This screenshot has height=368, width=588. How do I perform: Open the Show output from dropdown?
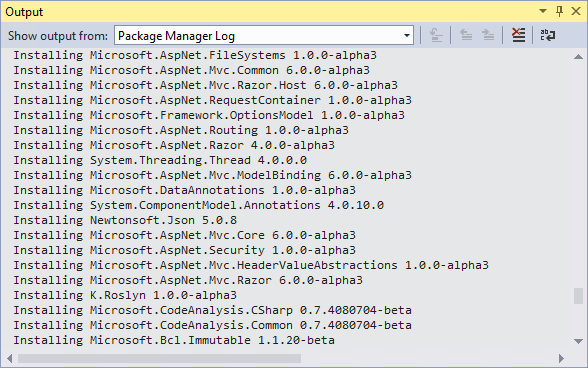[264, 36]
